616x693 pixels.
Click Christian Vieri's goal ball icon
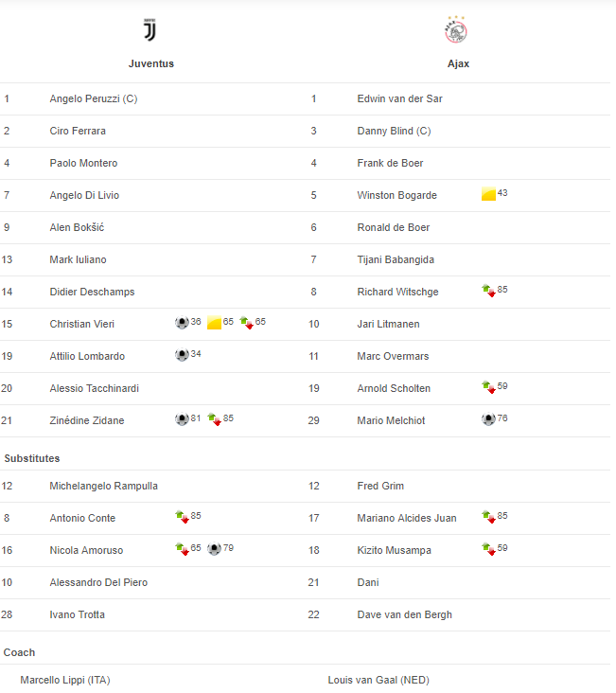(182, 323)
